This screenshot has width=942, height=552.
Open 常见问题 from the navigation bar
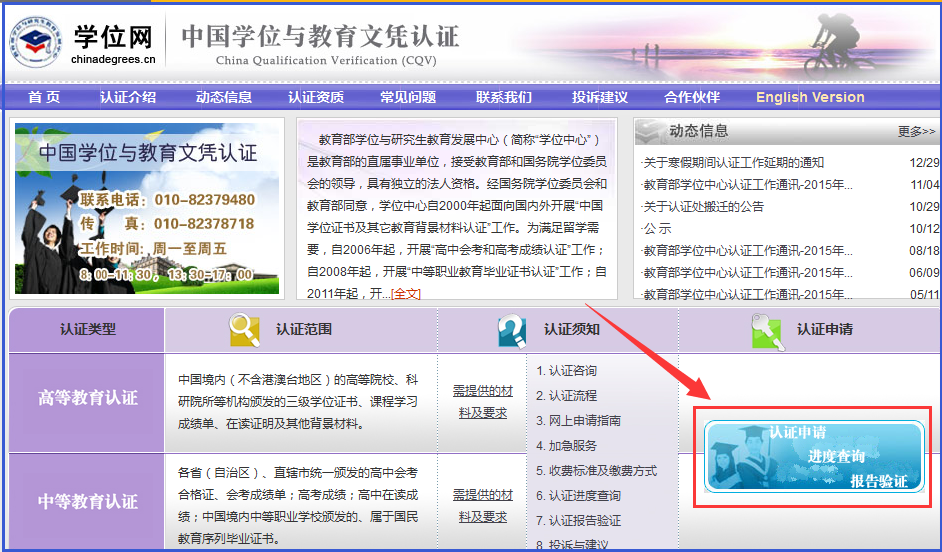coord(408,97)
